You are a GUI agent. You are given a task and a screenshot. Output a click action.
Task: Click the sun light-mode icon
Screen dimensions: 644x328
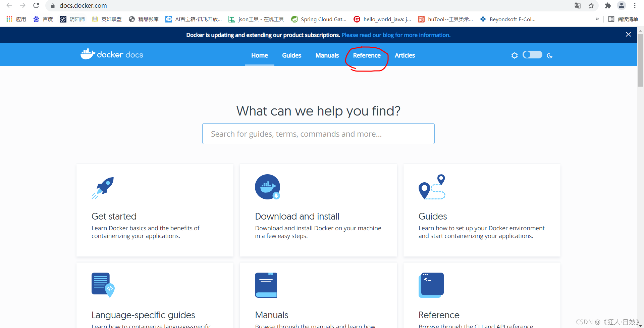515,55
